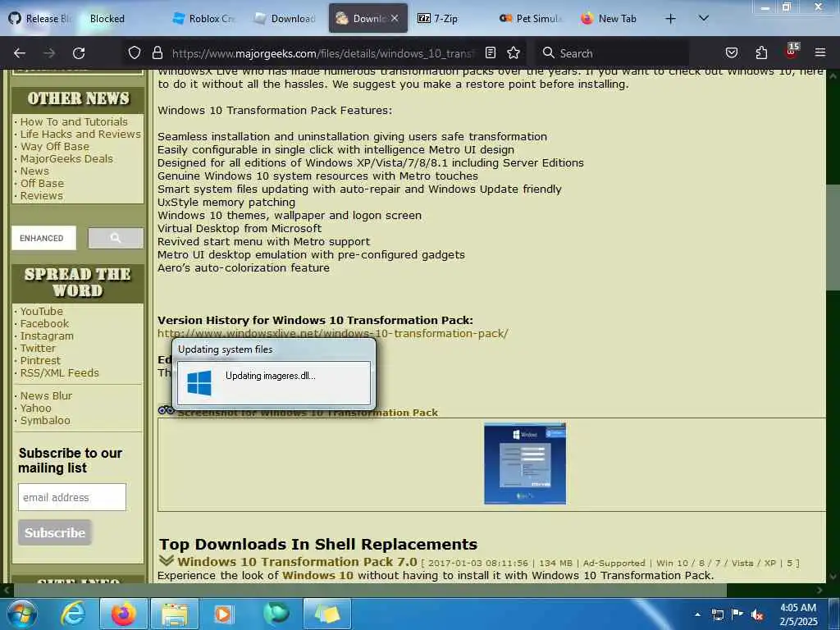Click the email address input field
This screenshot has height=630, width=840.
point(72,497)
